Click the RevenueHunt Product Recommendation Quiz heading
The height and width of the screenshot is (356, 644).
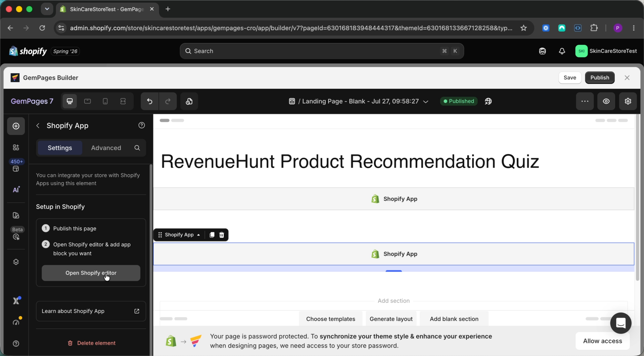350,162
